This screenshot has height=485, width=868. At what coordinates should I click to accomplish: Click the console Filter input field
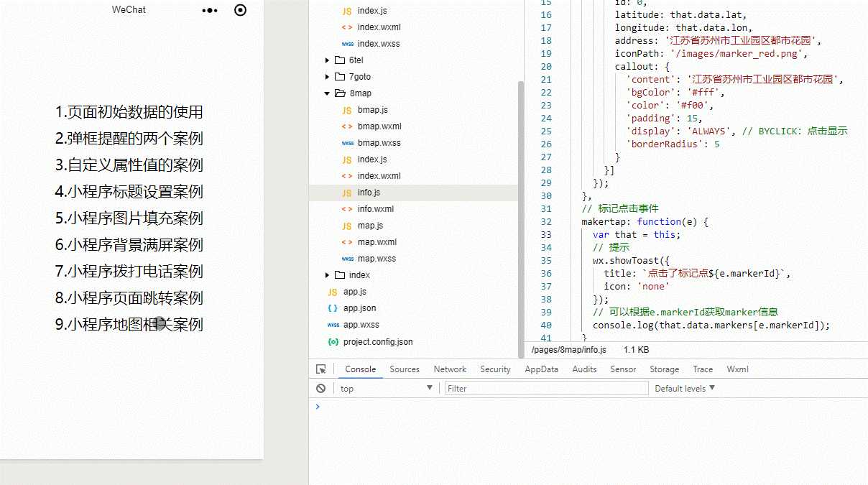click(545, 388)
